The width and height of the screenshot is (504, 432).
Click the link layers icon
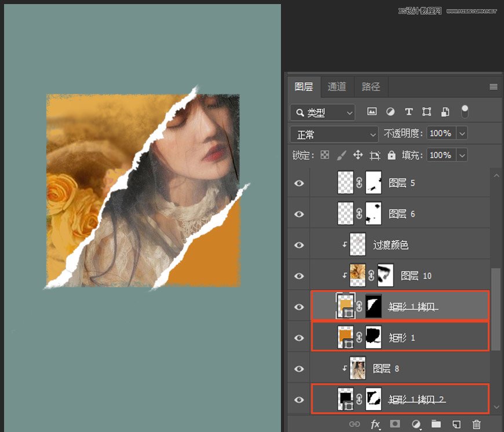coord(355,424)
